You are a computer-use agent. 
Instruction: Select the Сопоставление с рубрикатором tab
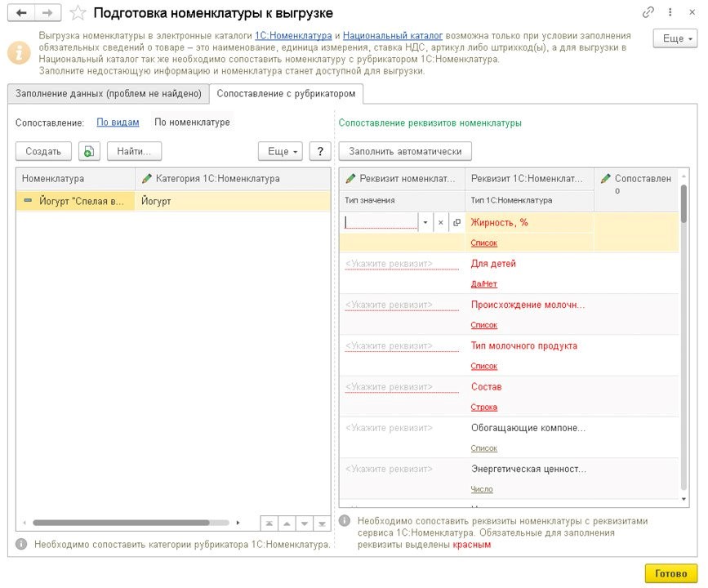click(286, 94)
